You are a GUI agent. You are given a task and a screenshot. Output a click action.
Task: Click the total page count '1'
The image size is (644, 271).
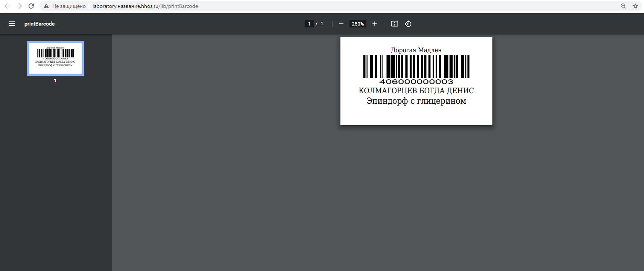tap(322, 24)
